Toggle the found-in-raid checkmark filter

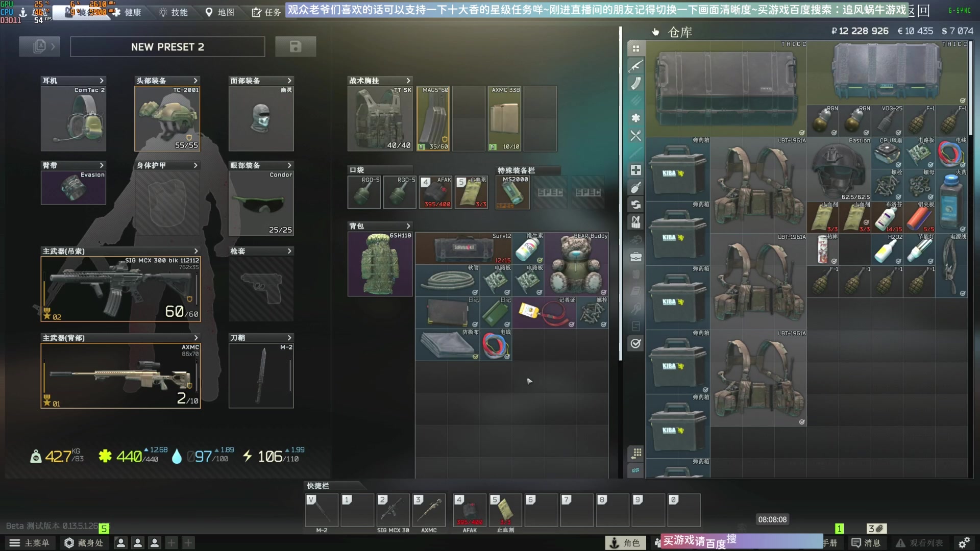(635, 343)
